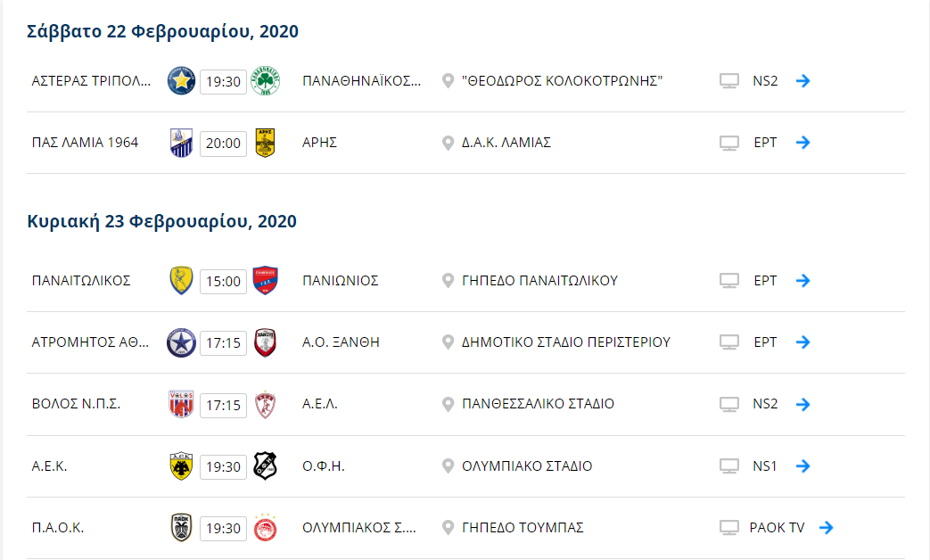Click the Panionios red-blue shield crest
Image resolution: width=930 pixels, height=560 pixels.
(x=265, y=281)
